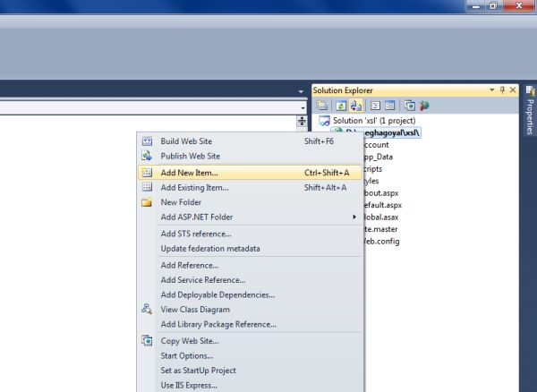
Task: Click the Properties icon in Solution Explorer toolbar
Action: [x=322, y=106]
